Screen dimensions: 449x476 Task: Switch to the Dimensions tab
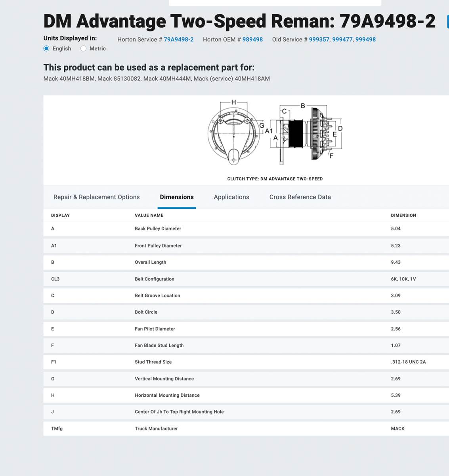pos(177,197)
